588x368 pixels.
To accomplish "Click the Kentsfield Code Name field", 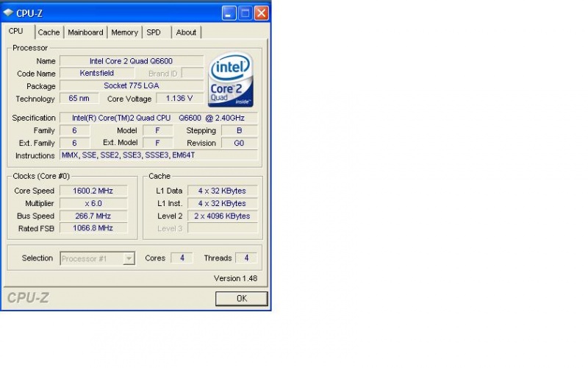I will click(97, 74).
